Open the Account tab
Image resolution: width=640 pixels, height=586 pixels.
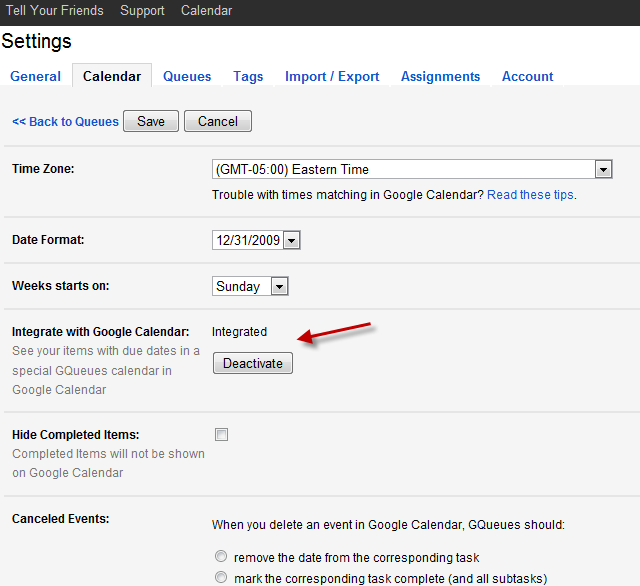pyautogui.click(x=527, y=77)
